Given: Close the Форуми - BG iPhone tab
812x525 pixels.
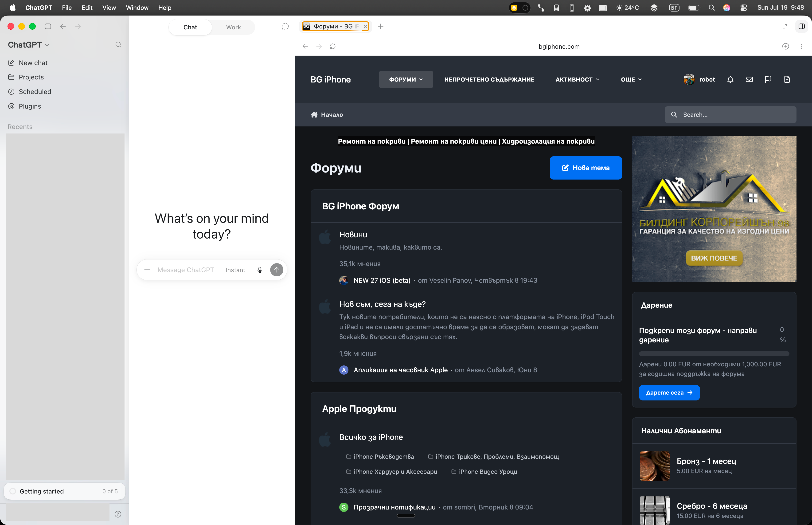Looking at the screenshot, I should coord(365,26).
